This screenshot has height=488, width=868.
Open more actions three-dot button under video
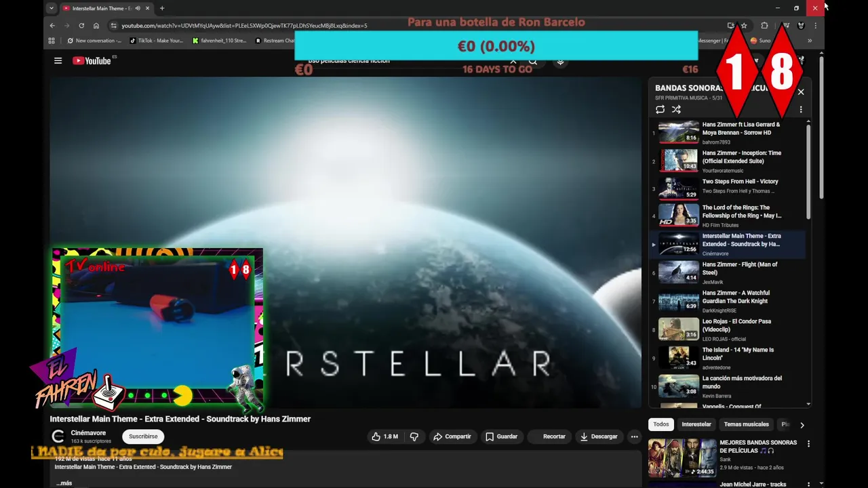[x=634, y=436]
